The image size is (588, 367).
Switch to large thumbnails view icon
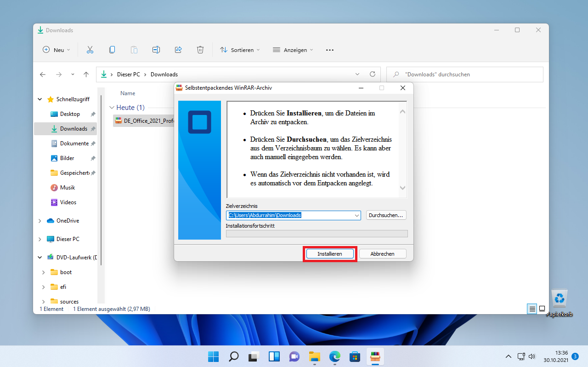pyautogui.click(x=542, y=309)
